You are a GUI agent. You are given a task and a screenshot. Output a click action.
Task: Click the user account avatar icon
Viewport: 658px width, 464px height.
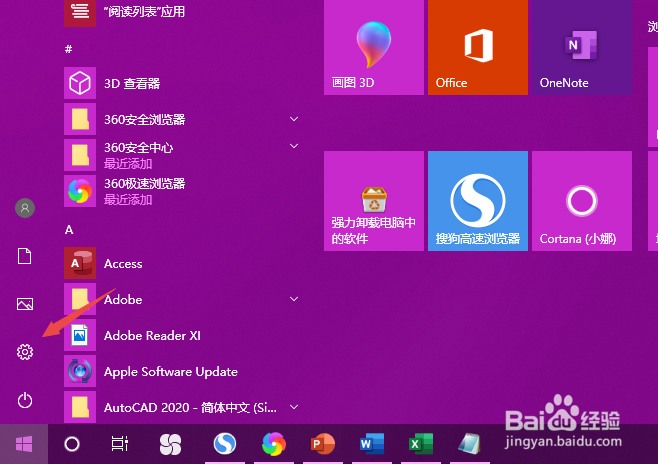[25, 208]
